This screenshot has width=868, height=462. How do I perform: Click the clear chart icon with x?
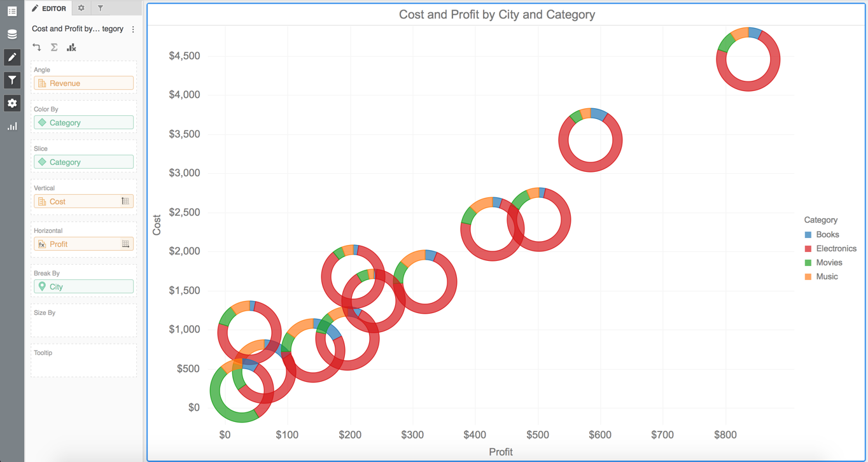[71, 48]
